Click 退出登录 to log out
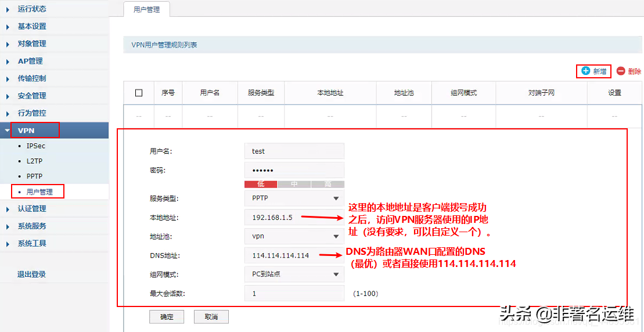 31,275
